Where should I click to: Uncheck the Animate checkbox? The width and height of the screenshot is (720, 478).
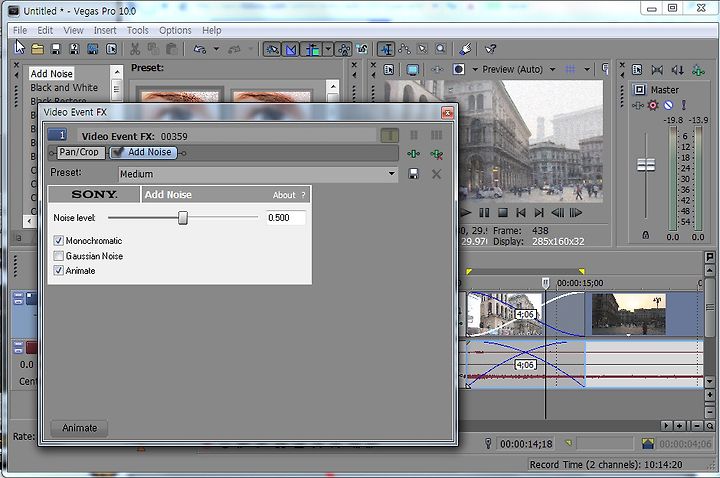pos(58,270)
